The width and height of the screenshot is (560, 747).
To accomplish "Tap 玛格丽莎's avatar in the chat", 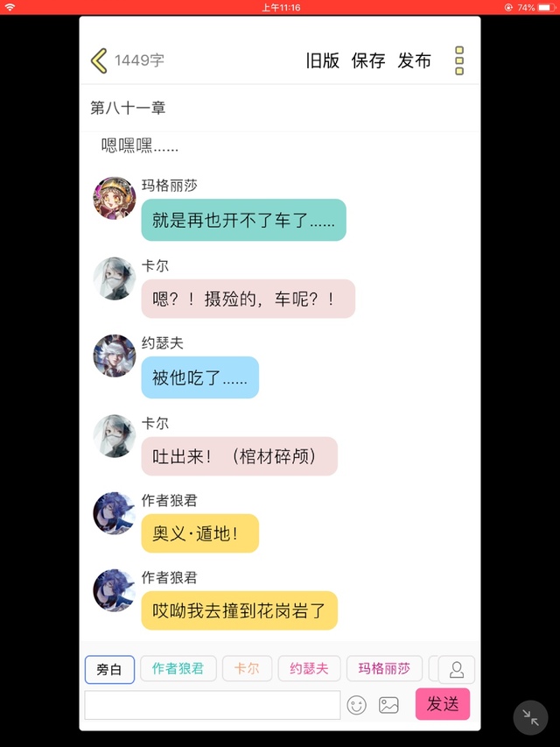I will point(115,198).
